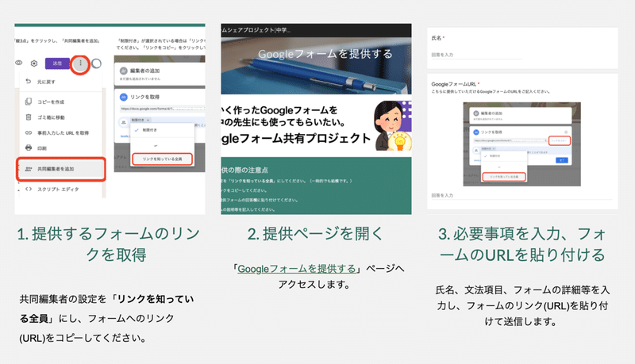Click the GoogleフォームURL answer field 回答を入力
The height and width of the screenshot is (364, 635).
pos(521,195)
